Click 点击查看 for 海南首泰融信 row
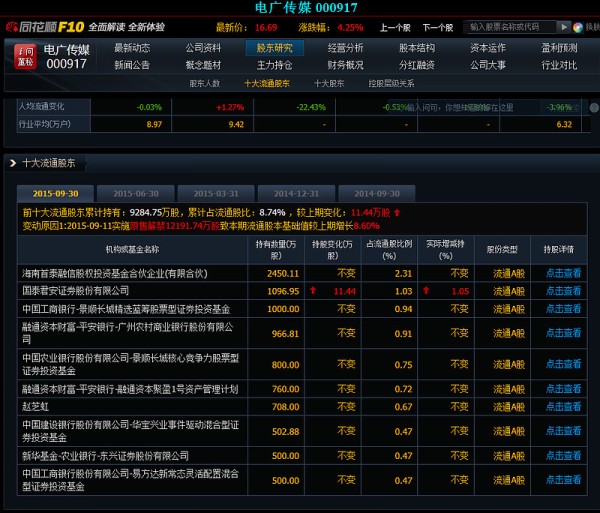The height and width of the screenshot is (513, 600). pyautogui.click(x=563, y=273)
